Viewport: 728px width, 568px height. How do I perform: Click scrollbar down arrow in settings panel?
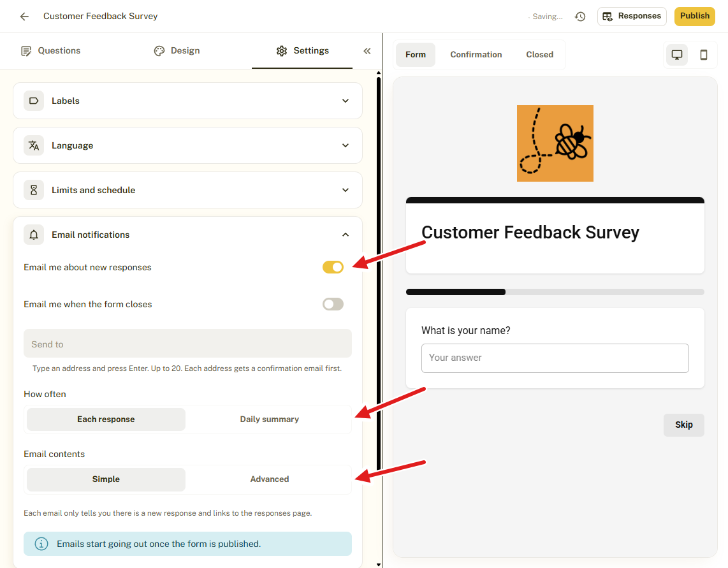pos(379,565)
